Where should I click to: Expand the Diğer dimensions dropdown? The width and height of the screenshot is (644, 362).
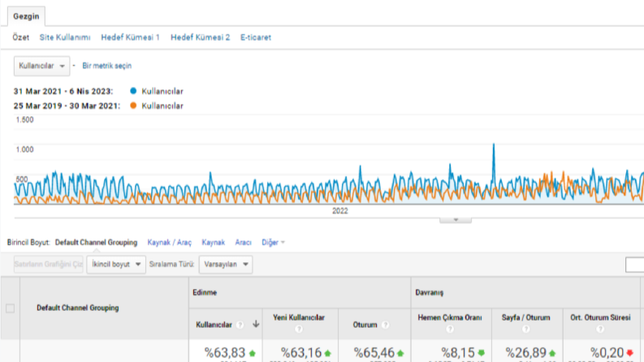(x=273, y=243)
